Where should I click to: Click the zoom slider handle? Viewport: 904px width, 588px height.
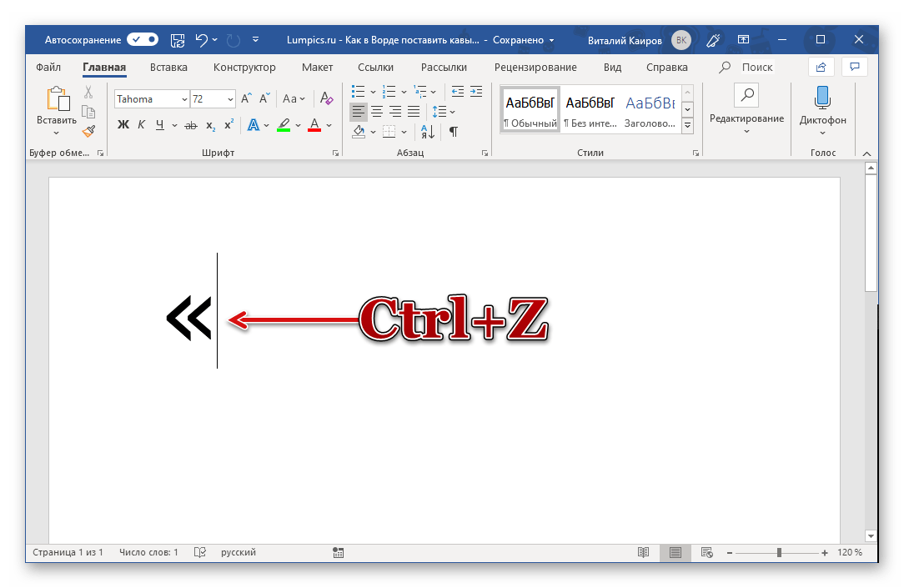779,552
